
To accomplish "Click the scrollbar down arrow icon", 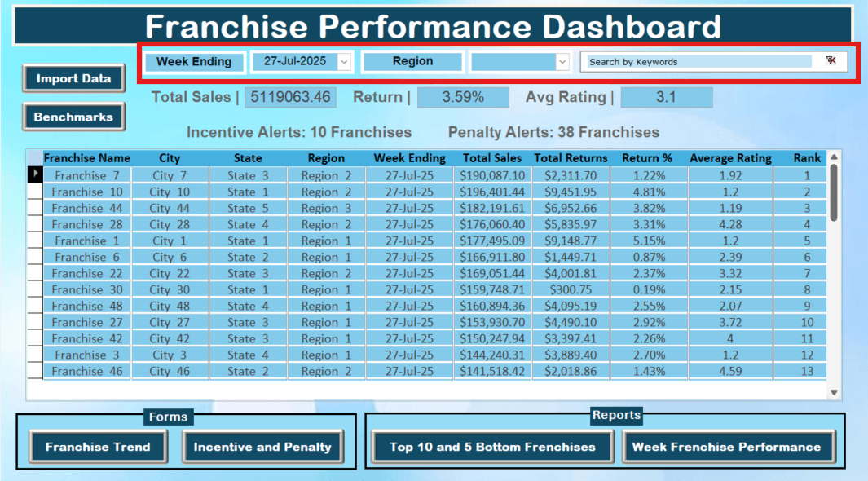I will point(834,391).
